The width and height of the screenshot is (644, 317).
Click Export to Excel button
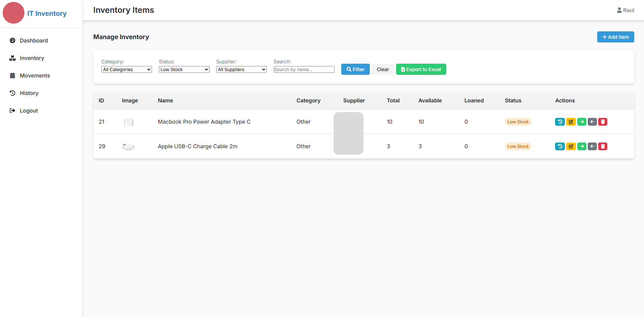point(421,69)
